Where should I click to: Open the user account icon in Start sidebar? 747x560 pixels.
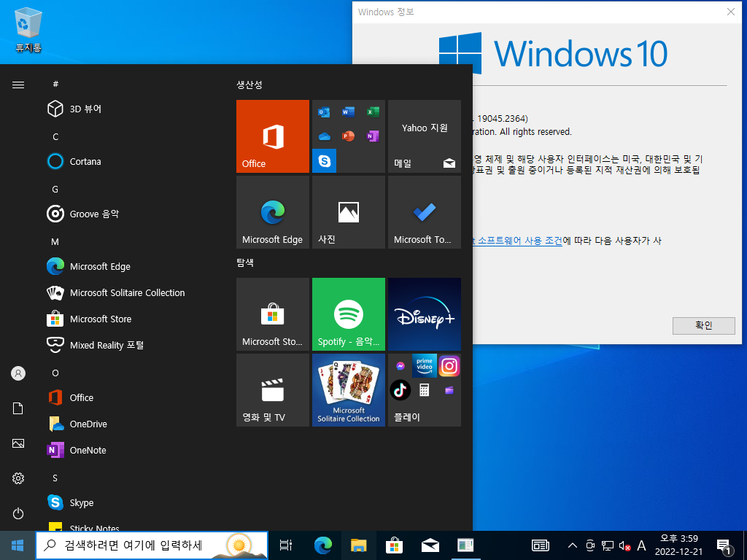pyautogui.click(x=18, y=373)
